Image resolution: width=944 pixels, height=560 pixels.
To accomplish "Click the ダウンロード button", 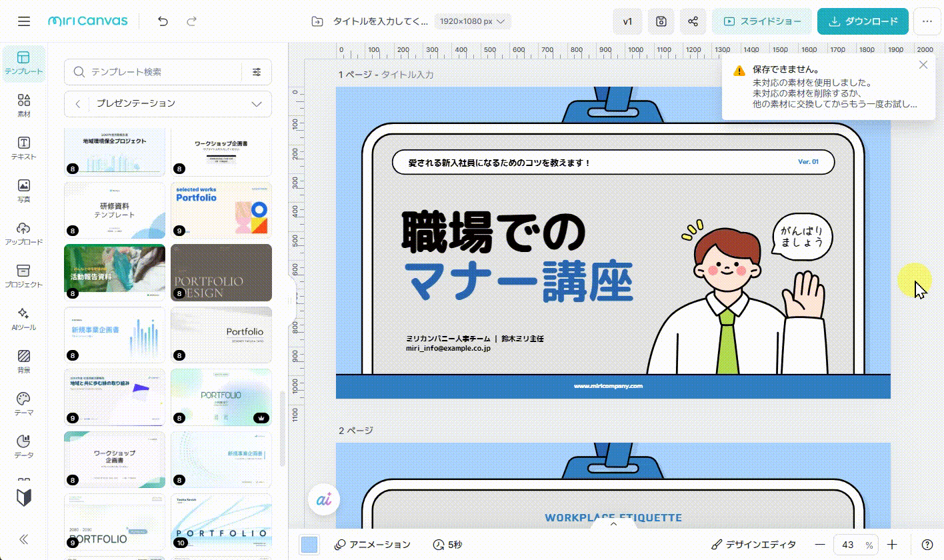I will (863, 21).
